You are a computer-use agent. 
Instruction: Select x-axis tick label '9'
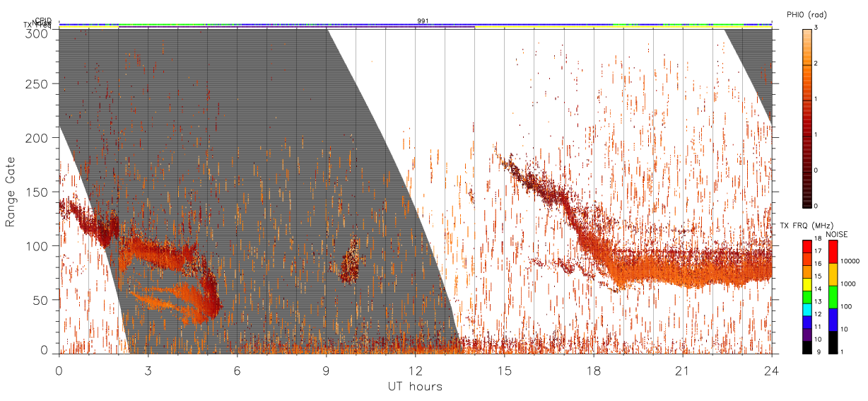tap(326, 371)
